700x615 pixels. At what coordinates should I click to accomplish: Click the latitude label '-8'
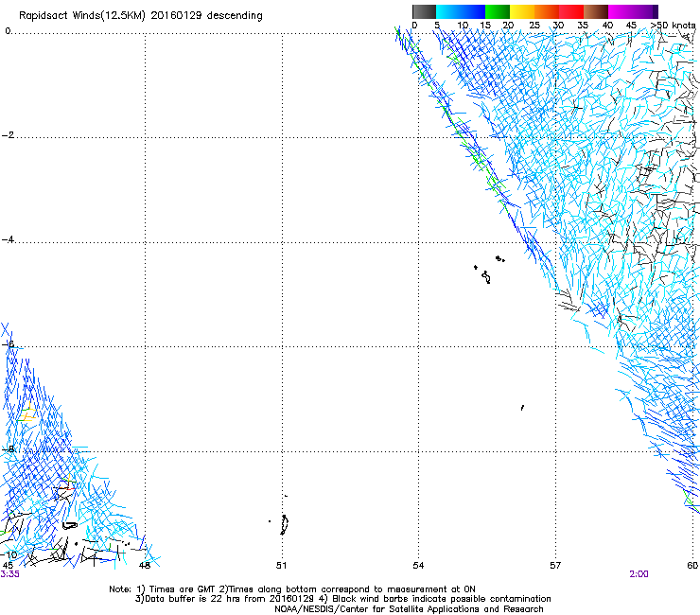[8, 449]
